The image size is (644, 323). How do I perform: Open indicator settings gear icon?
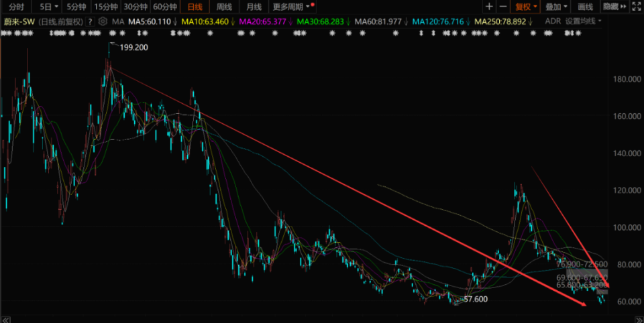pyautogui.click(x=103, y=21)
